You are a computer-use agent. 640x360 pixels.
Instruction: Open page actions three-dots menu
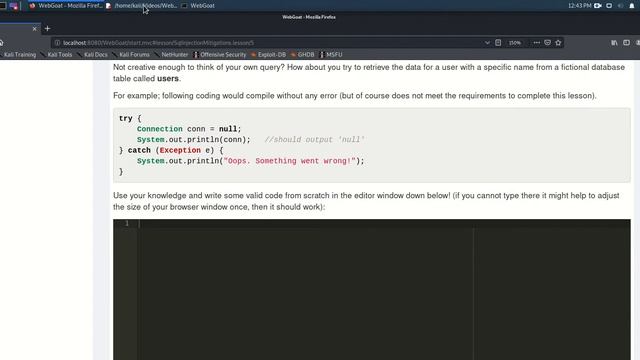pyautogui.click(x=536, y=42)
